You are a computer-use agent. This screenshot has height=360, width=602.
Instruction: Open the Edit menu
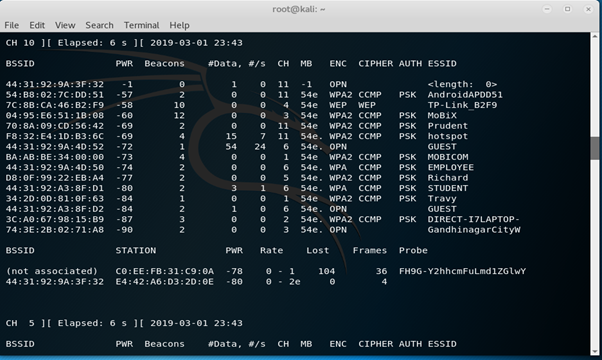point(37,25)
